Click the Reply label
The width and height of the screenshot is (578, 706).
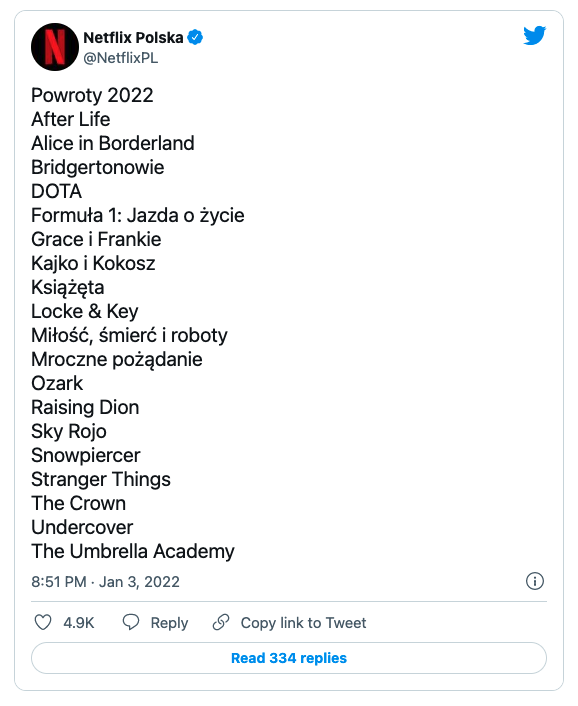pos(169,623)
